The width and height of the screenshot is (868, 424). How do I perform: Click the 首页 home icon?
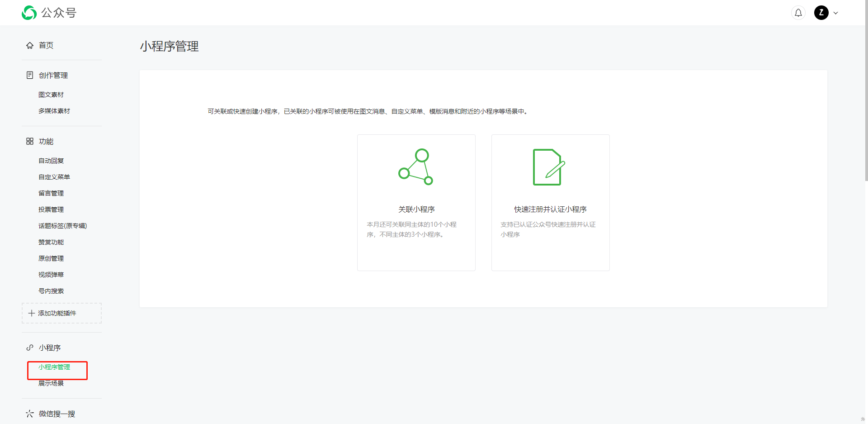coord(30,45)
